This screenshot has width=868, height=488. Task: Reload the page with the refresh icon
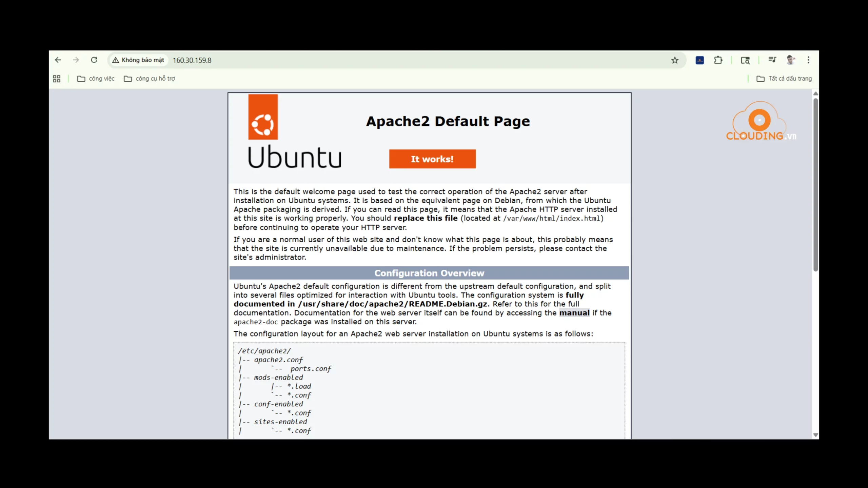point(94,60)
